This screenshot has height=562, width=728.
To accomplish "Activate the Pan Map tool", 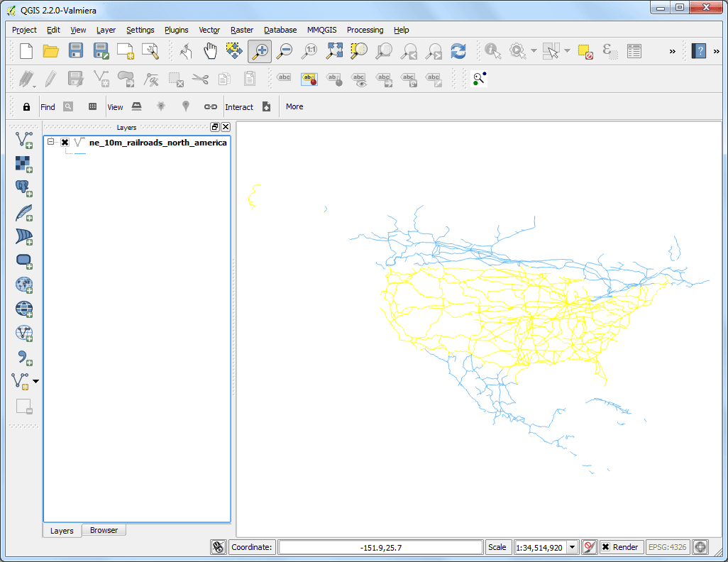I will coord(209,51).
